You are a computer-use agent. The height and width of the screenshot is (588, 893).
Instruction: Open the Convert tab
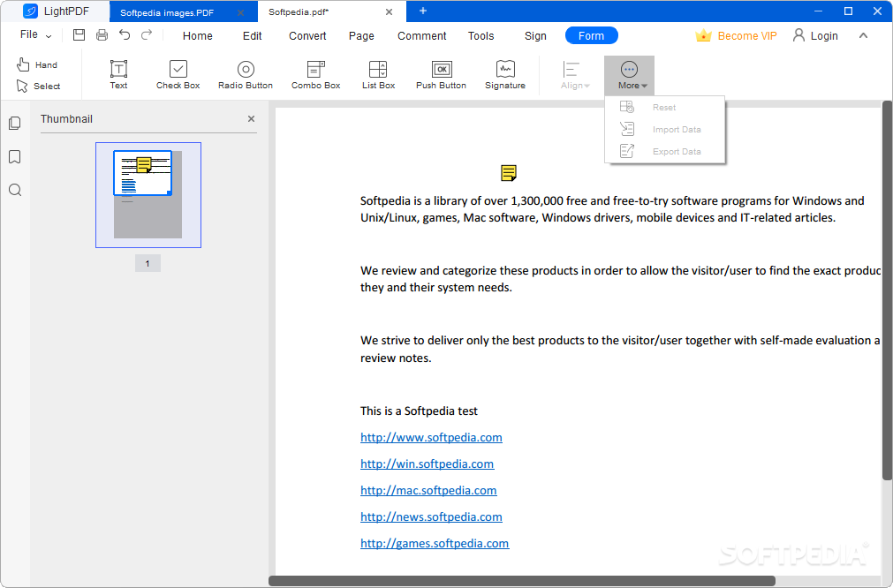[x=307, y=36]
